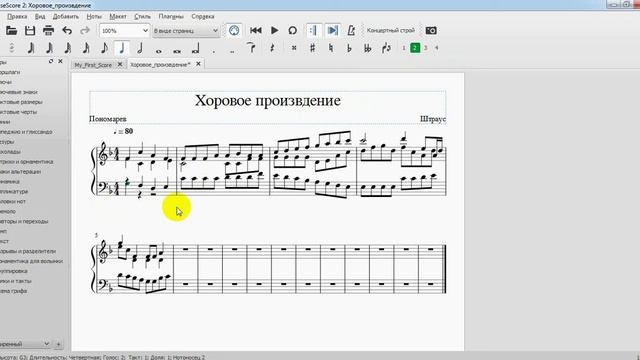Close the My_First_Score tab
The height and width of the screenshot is (360, 640).
(120, 64)
